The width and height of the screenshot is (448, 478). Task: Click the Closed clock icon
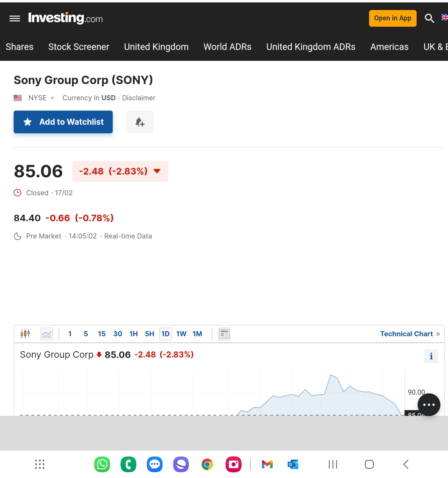point(17,193)
